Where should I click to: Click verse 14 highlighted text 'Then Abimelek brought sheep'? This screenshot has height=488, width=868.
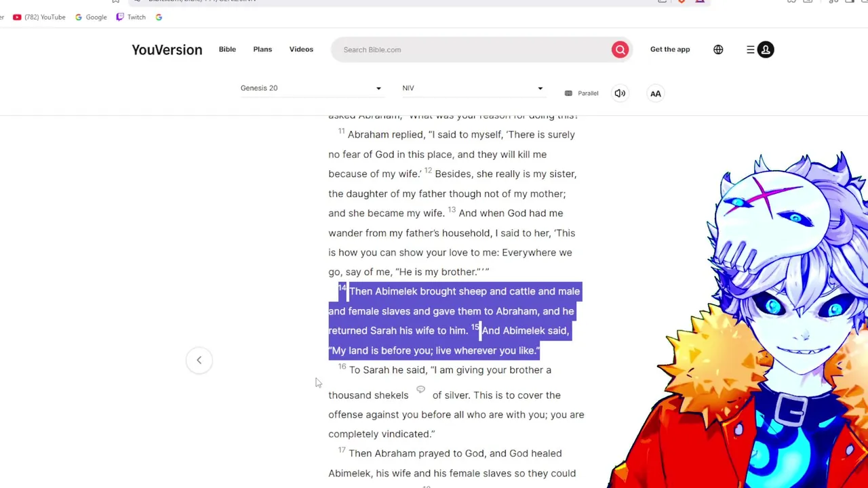click(x=418, y=291)
